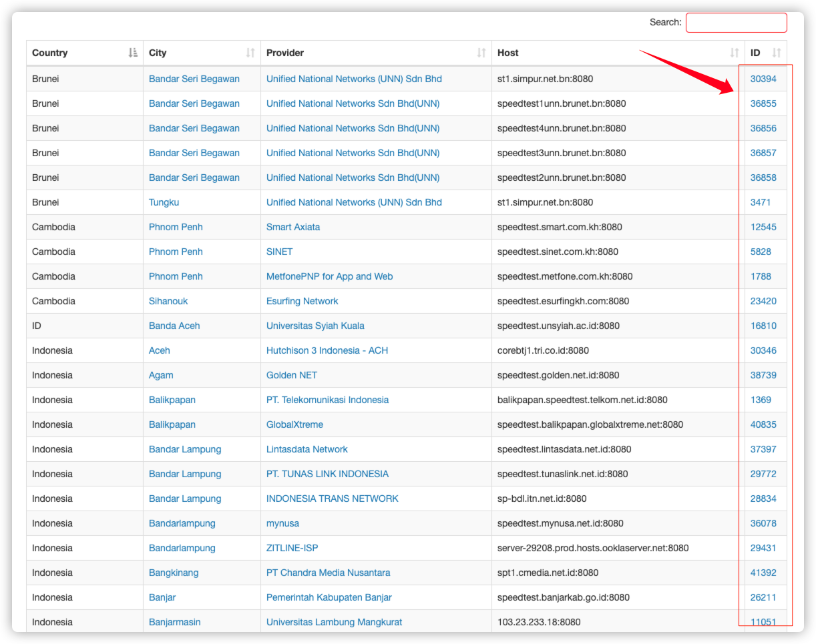Open server ID 29431 link

[763, 548]
